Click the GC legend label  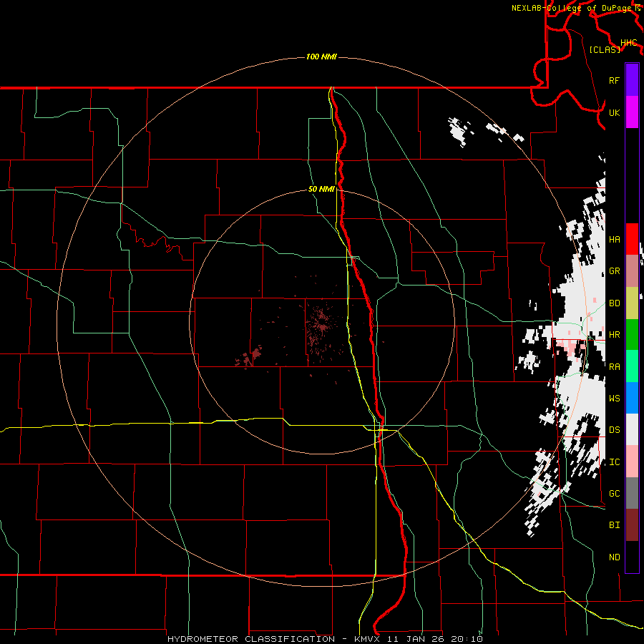tap(615, 493)
